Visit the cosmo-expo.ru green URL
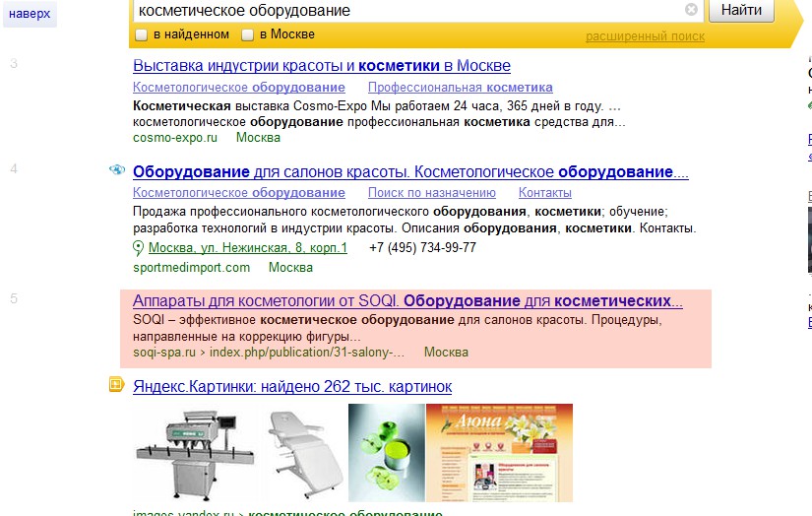The height and width of the screenshot is (516, 812). 175,137
